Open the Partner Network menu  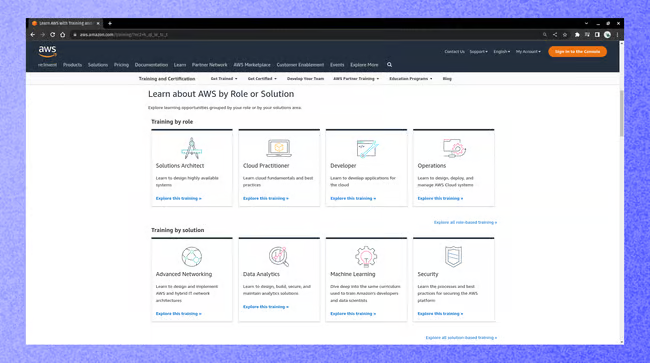point(209,65)
